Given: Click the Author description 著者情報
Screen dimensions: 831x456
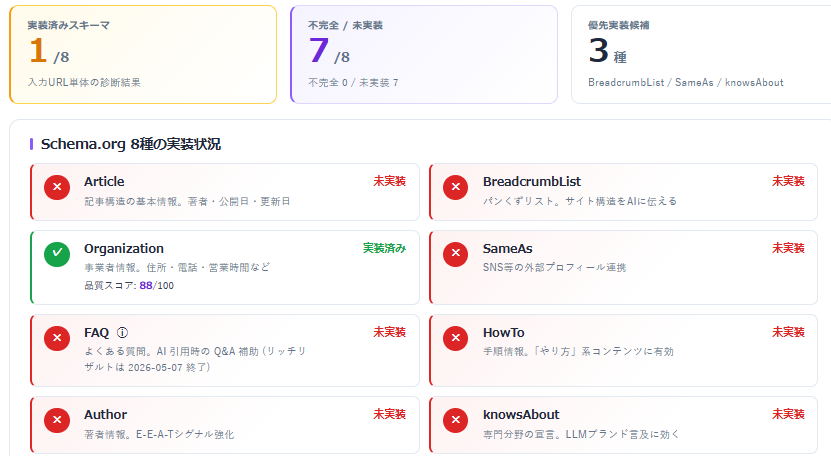Looking at the screenshot, I should click(x=158, y=435).
